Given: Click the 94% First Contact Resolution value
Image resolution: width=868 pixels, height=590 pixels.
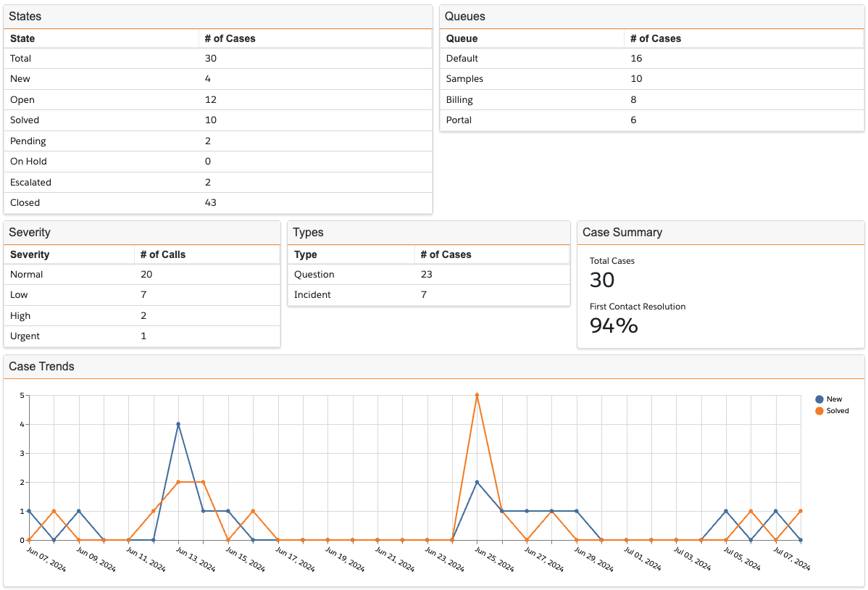Looking at the screenshot, I should [x=614, y=325].
